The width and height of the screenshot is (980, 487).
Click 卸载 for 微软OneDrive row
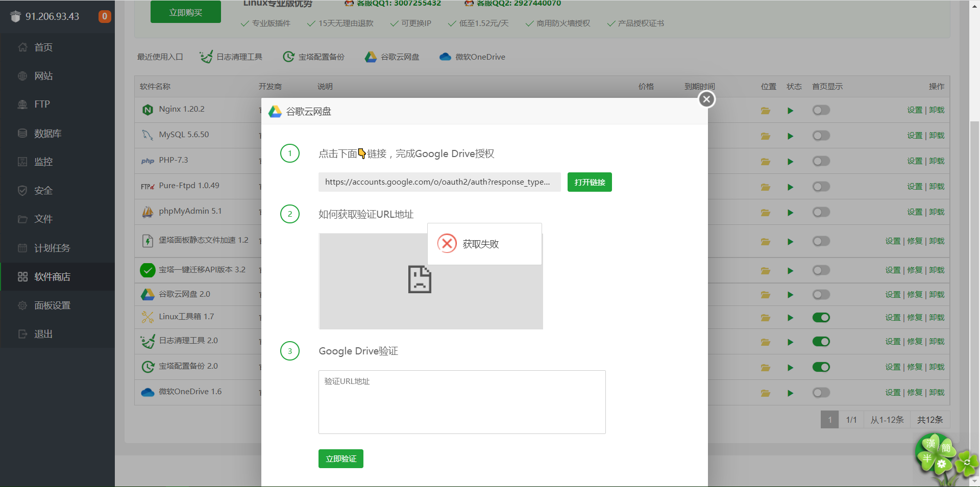(937, 393)
